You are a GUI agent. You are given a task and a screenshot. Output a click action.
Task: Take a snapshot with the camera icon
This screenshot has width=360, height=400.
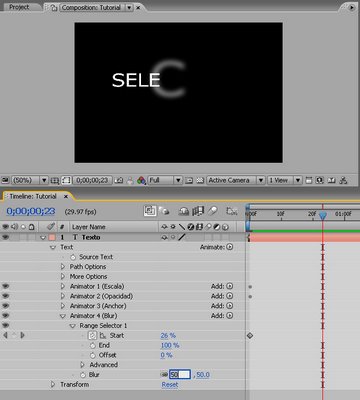pos(118,180)
